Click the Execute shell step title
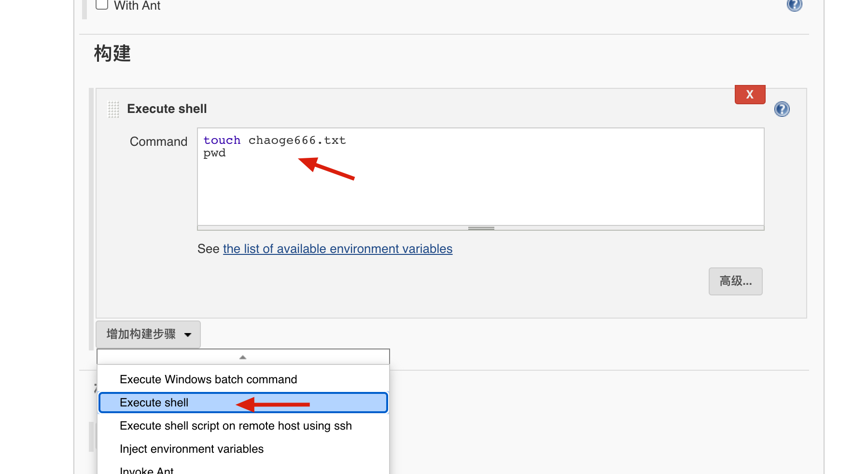This screenshot has width=868, height=474. [x=167, y=109]
